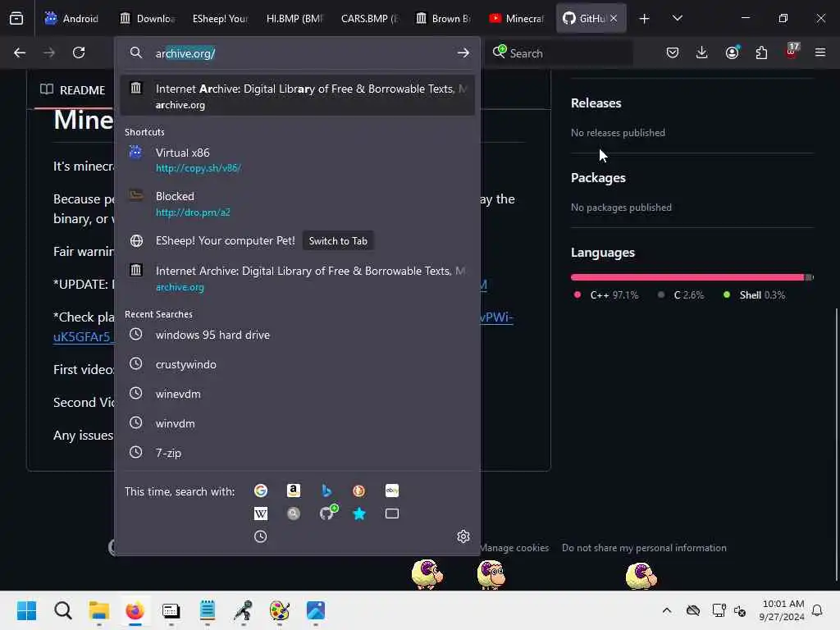Close the GitHub tab

(x=614, y=18)
